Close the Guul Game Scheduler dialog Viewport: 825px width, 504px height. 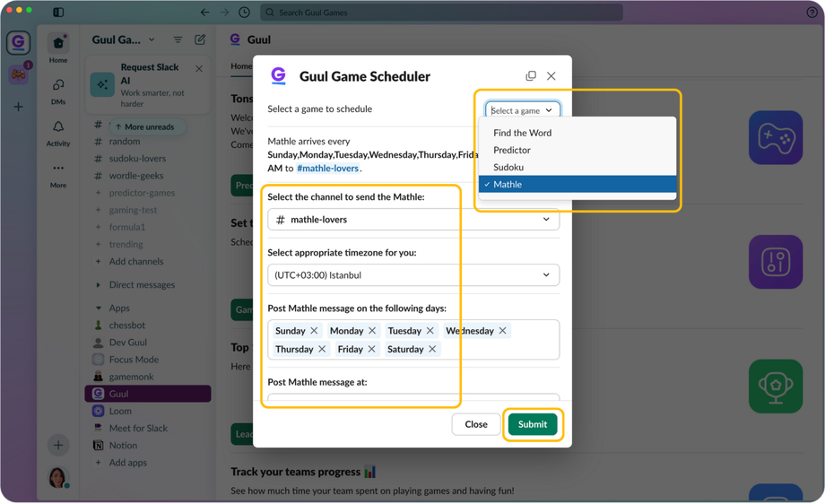[x=551, y=75]
